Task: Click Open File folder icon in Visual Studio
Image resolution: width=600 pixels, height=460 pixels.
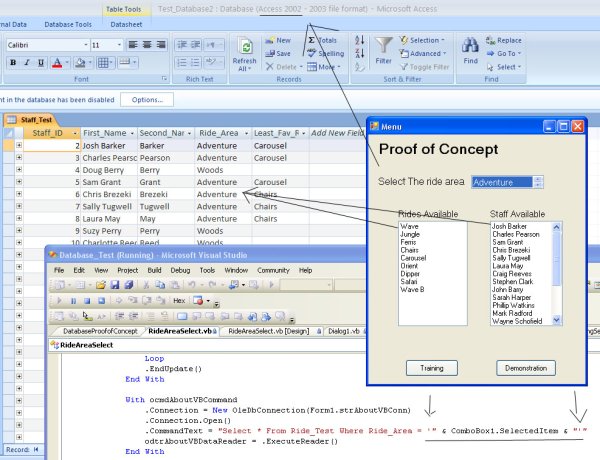Action: [101, 285]
